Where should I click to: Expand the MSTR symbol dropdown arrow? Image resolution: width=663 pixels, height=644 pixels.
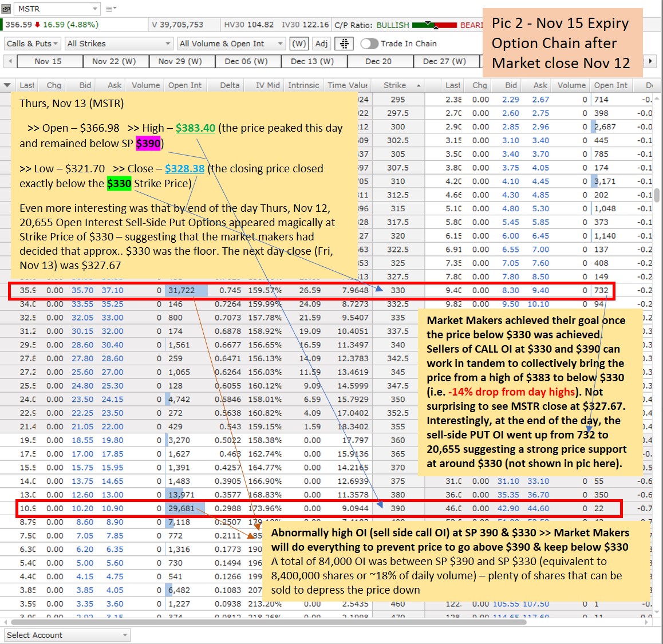[x=95, y=9]
